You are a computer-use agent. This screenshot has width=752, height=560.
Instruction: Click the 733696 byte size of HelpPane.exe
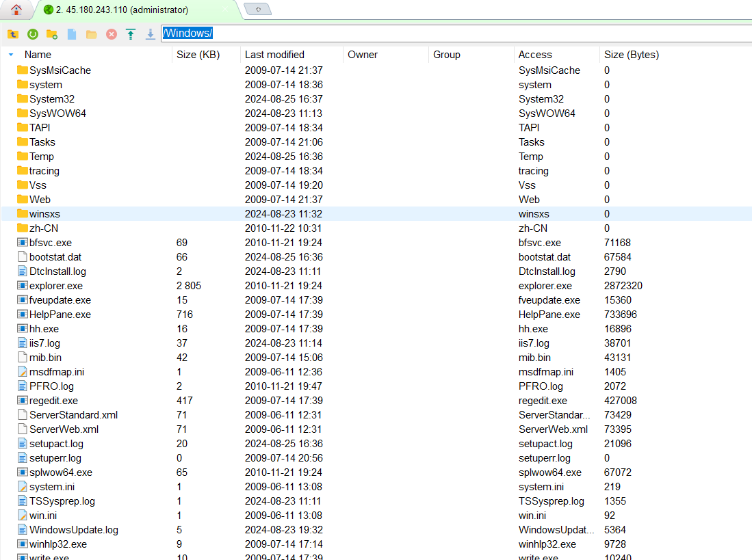tap(620, 315)
